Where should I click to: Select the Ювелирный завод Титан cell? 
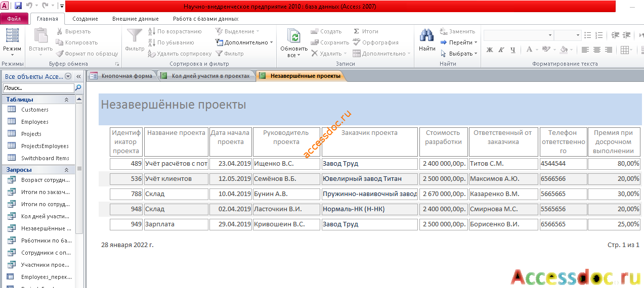coord(369,179)
